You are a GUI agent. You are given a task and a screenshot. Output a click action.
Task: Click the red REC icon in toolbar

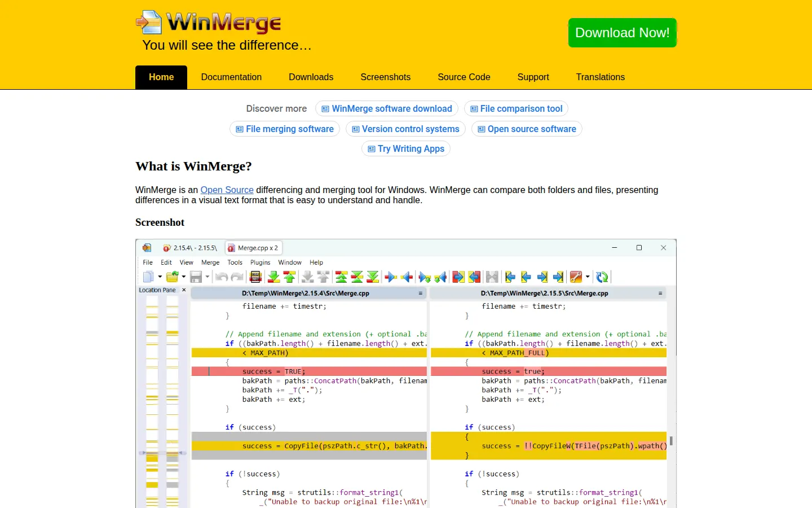pos(255,277)
